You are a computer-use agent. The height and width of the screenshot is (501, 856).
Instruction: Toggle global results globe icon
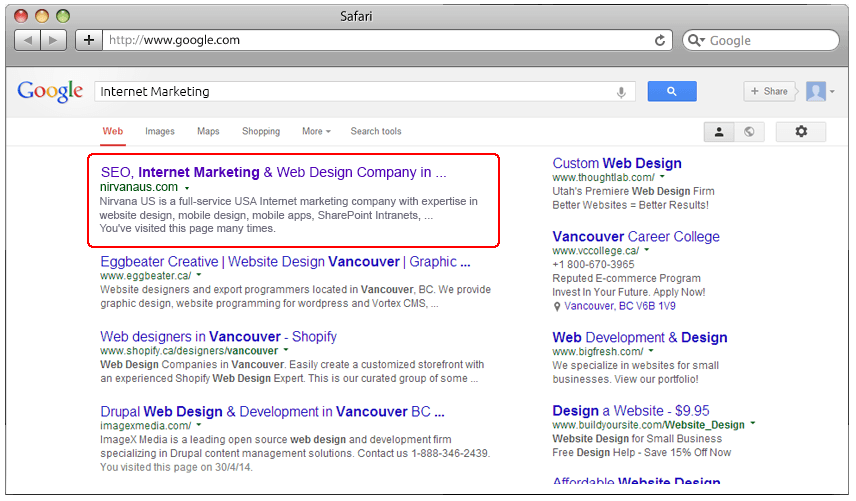pos(748,131)
